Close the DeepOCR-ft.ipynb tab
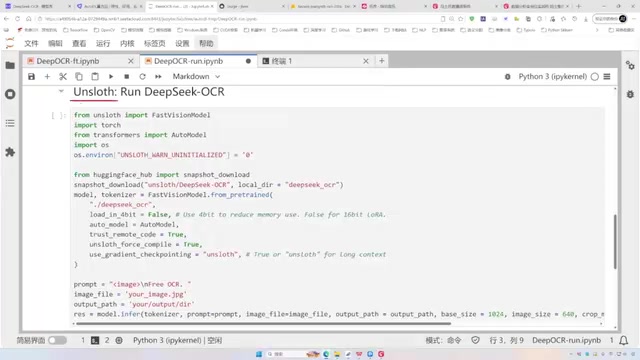The width and height of the screenshot is (640, 360). pos(131,61)
